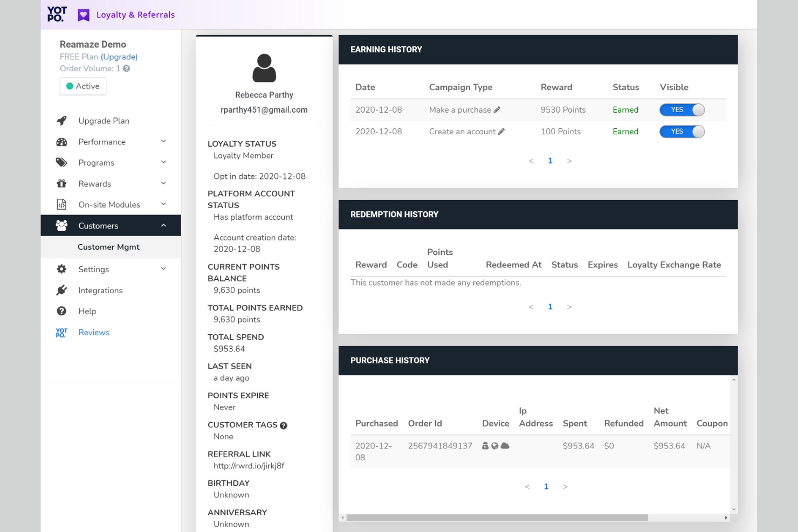Click the Active status button
Screen dimensions: 798x532
click(x=83, y=86)
